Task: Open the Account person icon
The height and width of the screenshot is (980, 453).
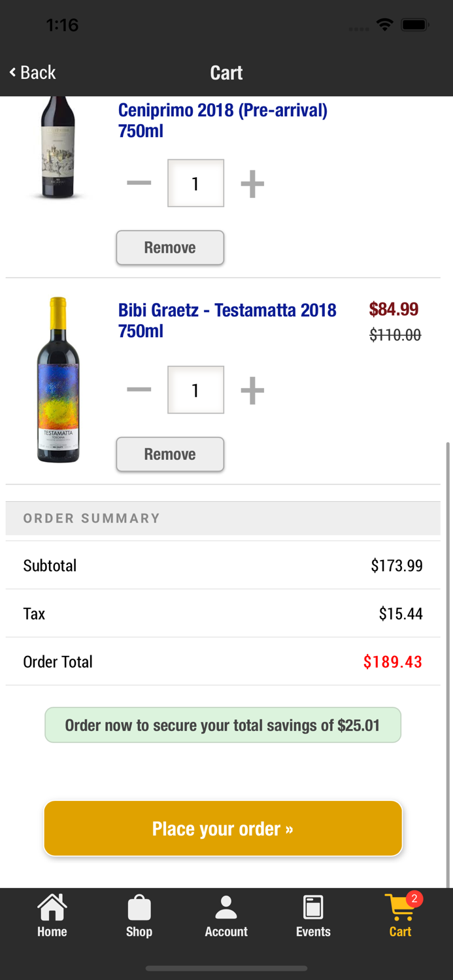Action: tap(226, 907)
